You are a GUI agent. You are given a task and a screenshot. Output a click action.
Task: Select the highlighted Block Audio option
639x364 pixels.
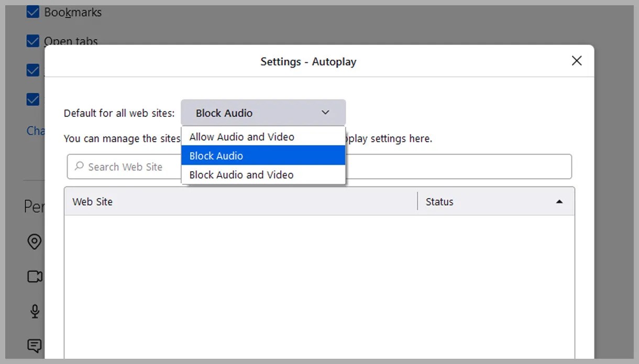[x=216, y=156]
